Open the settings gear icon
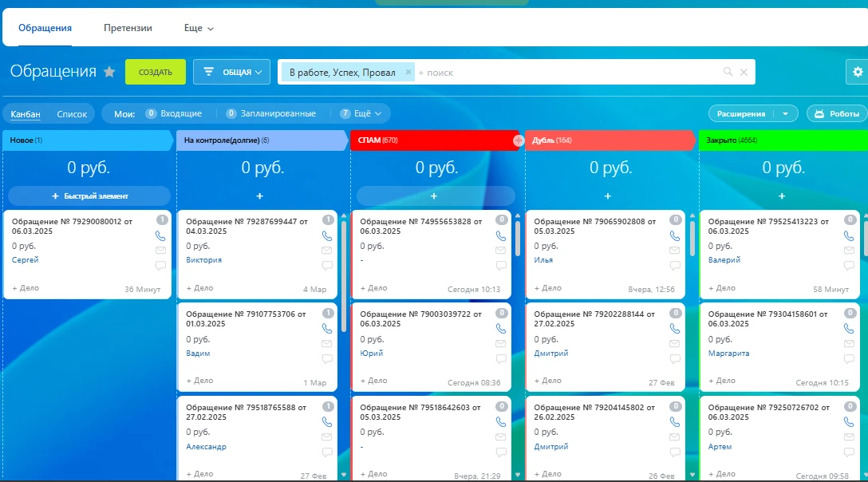868x482 pixels. tap(858, 72)
